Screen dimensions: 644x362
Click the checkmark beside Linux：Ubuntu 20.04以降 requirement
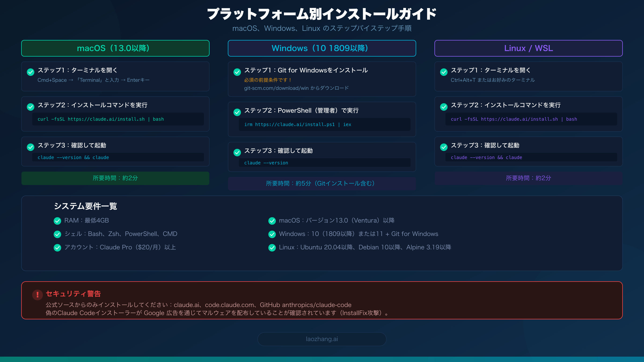point(272,248)
